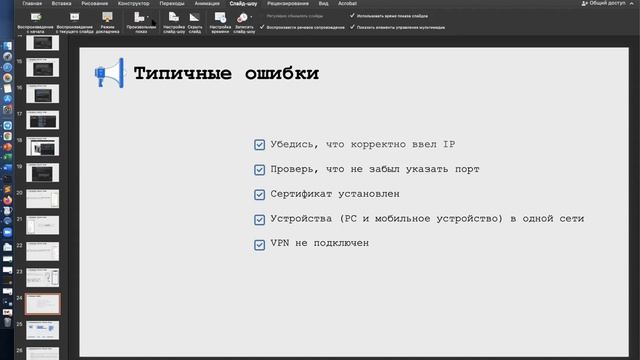The image size is (640, 360).
Task: Open Telegram in the Dock
Action: 7,126
